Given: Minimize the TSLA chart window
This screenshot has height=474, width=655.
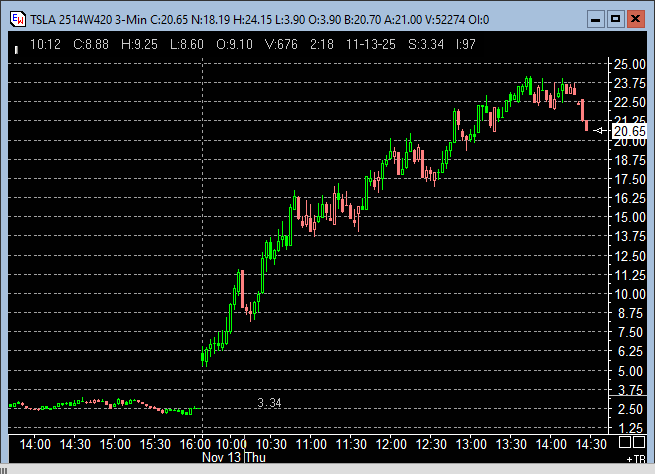Looking at the screenshot, I should click(596, 17).
